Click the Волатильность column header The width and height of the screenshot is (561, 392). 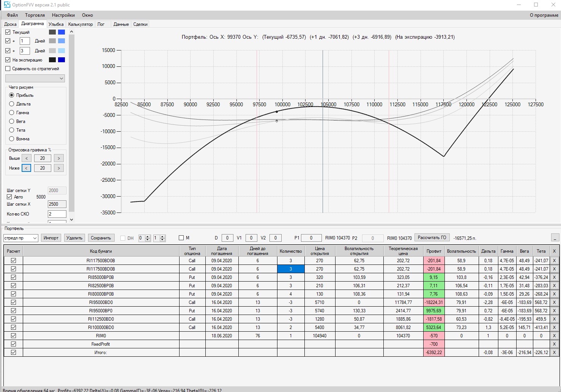[462, 251]
